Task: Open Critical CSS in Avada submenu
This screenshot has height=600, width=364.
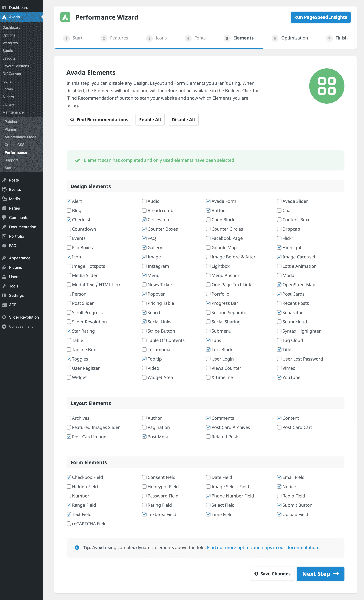Action: (14, 145)
